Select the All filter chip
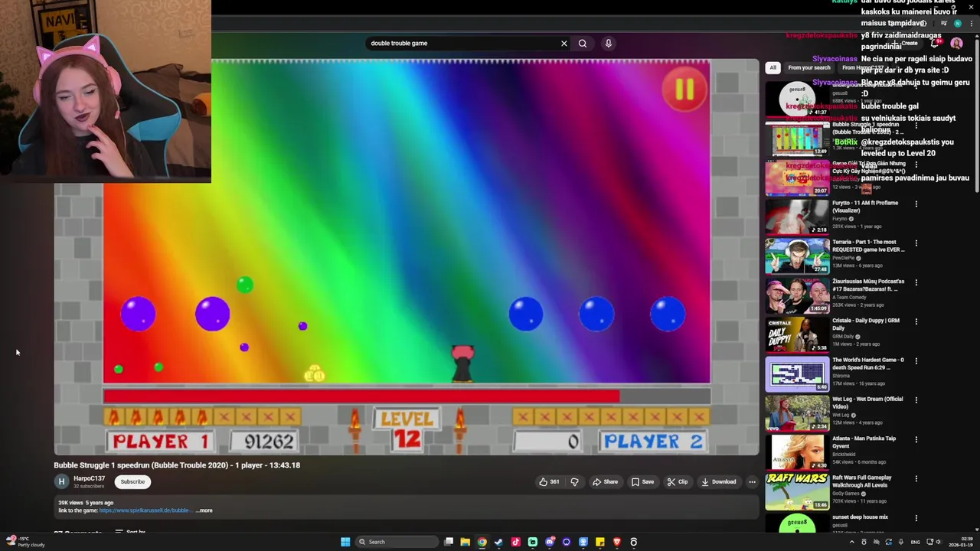Viewport: 980px width, 551px height. [x=773, y=67]
